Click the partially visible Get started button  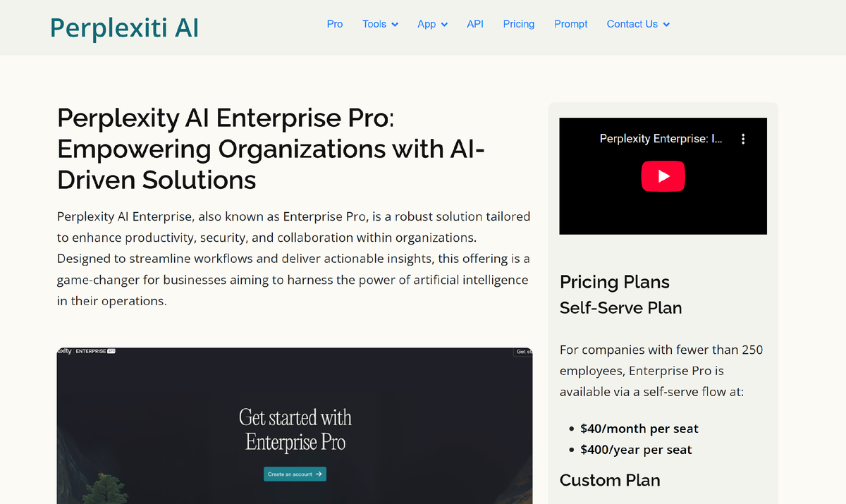coord(524,352)
